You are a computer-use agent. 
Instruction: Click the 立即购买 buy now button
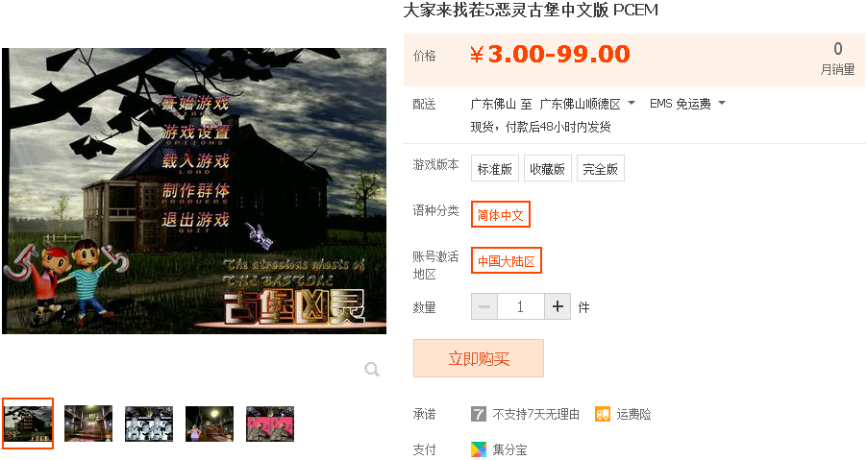[x=479, y=359]
